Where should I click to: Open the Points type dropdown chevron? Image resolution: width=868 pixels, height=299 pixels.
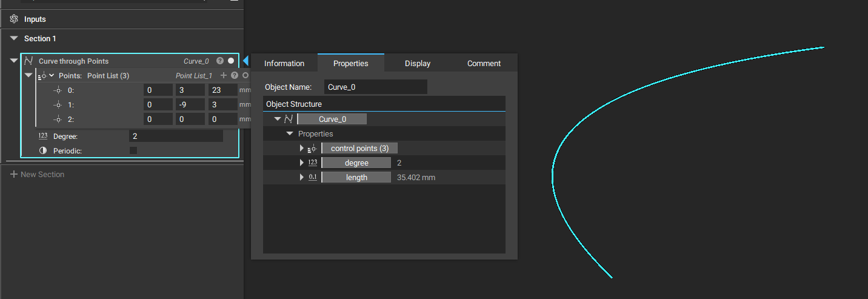(52, 76)
